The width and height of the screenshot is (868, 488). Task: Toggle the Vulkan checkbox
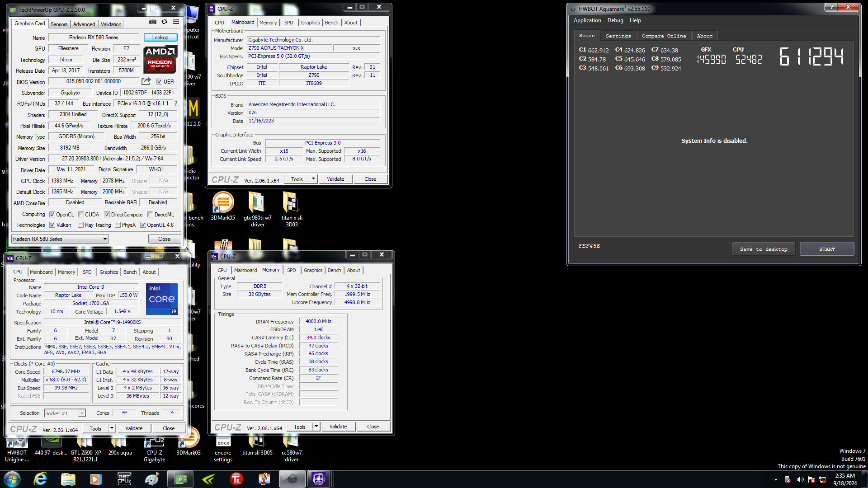[52, 225]
